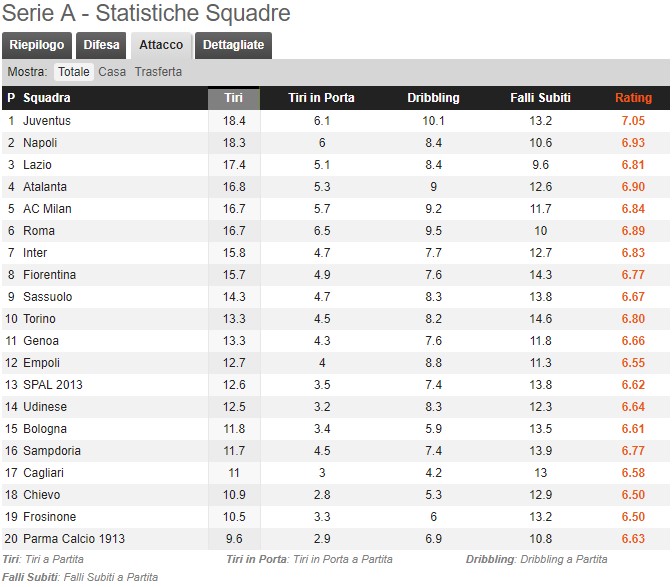Sort by Squadra column header
The height and width of the screenshot is (587, 672).
pos(47,98)
